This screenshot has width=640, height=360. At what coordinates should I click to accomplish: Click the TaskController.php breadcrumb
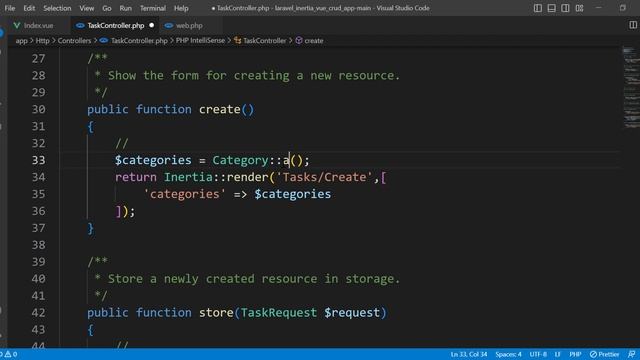point(139,40)
